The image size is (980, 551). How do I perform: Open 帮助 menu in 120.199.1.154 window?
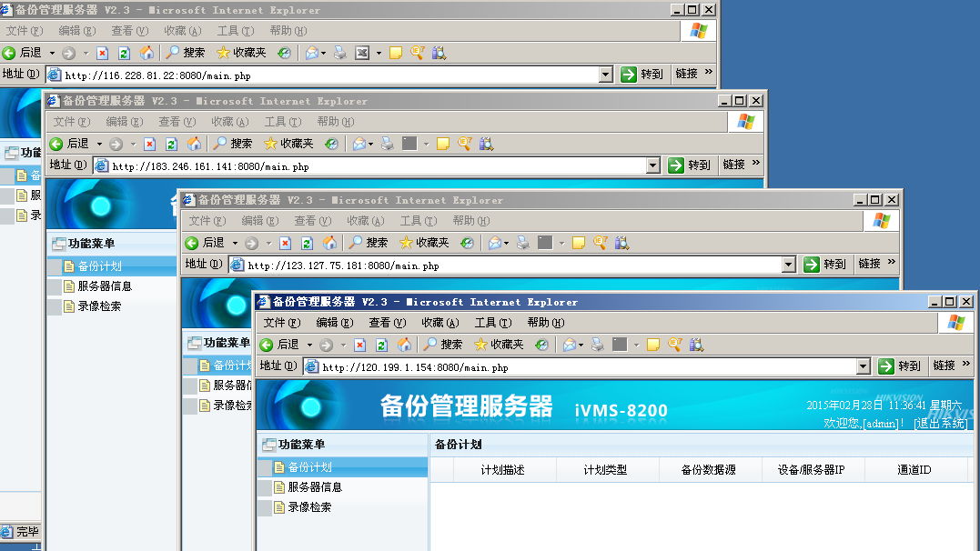546,323
